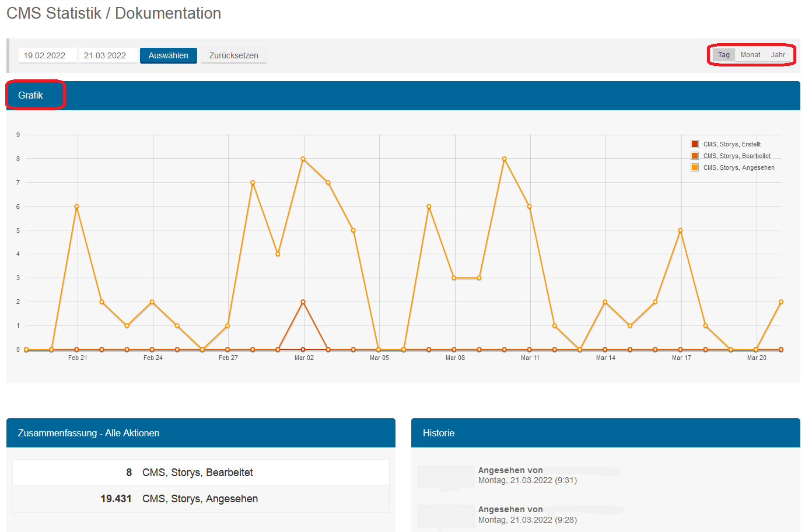Toggle 'CMS, Storys, Bearbeitet' legend swatch
This screenshot has width=805, height=532.
coord(695,156)
